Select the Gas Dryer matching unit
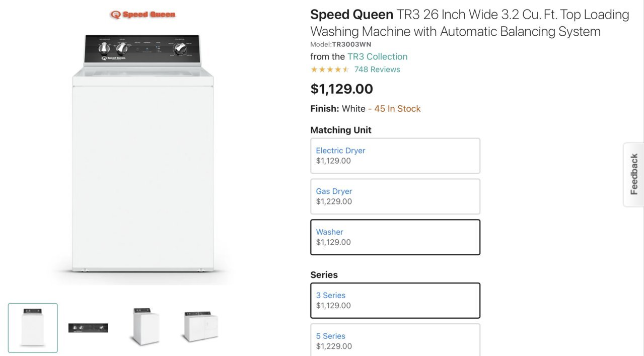 (x=395, y=196)
